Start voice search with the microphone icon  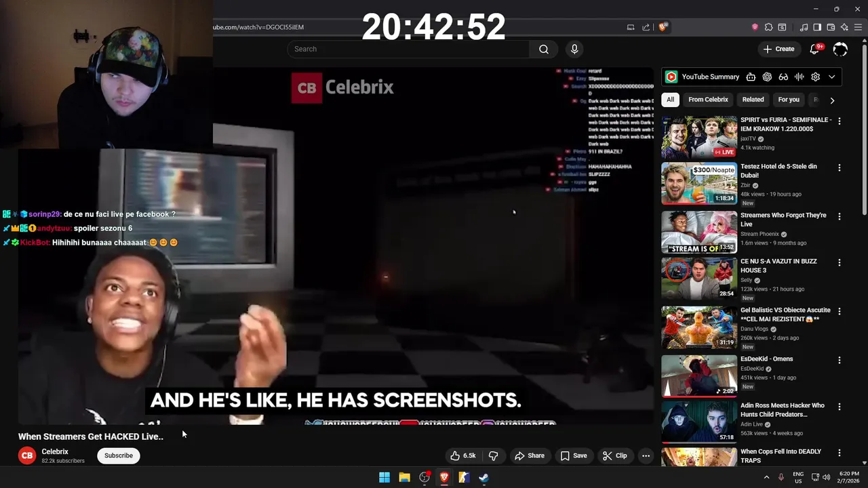click(574, 49)
